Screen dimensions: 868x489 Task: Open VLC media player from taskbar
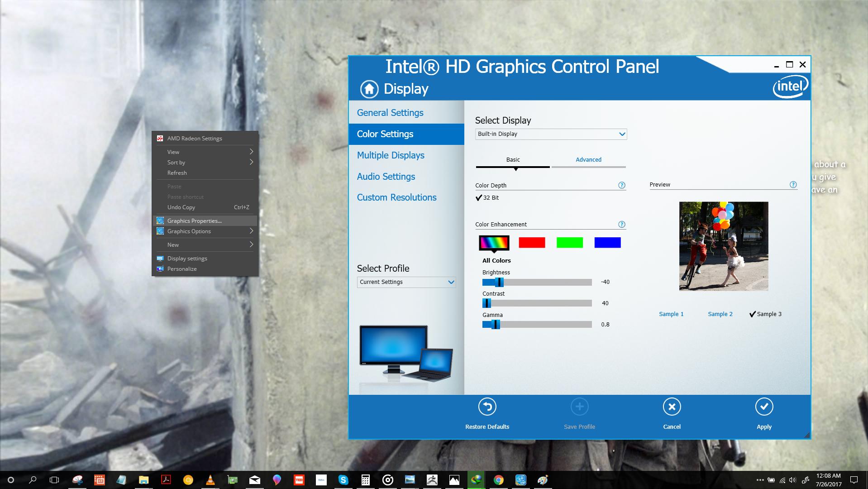coord(210,480)
